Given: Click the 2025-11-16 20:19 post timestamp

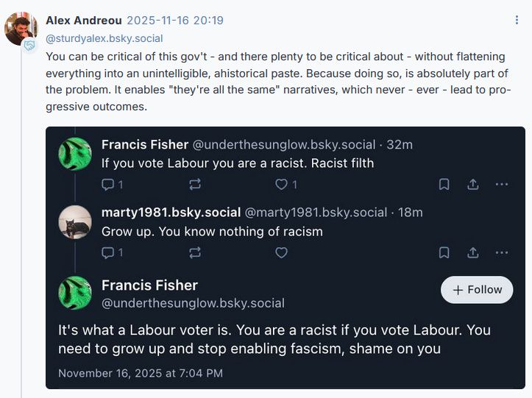Looking at the screenshot, I should pyautogui.click(x=175, y=21).
